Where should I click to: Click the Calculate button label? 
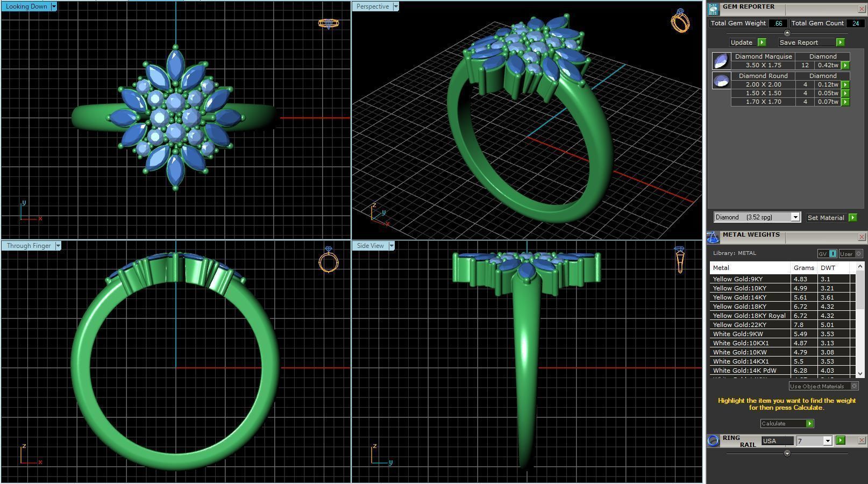coord(773,424)
